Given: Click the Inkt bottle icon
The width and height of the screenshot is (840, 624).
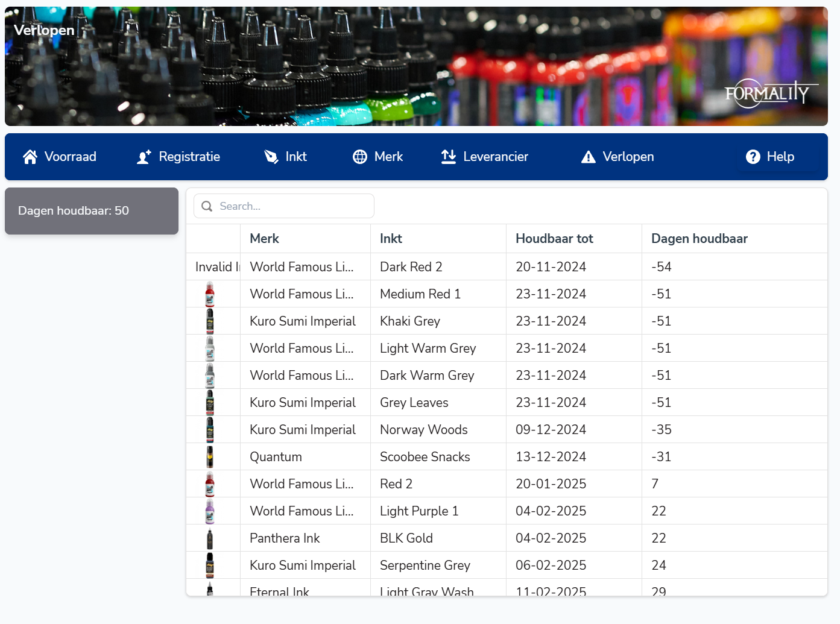Looking at the screenshot, I should coord(271,157).
